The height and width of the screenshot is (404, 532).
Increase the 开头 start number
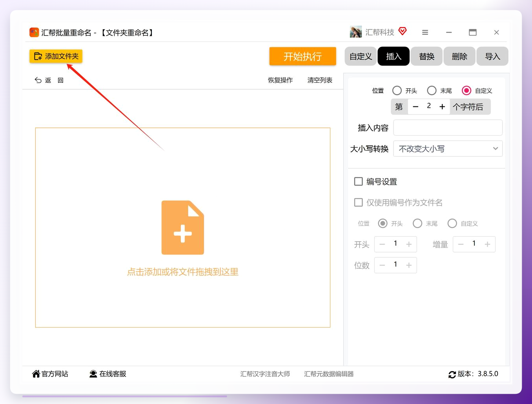coord(409,244)
